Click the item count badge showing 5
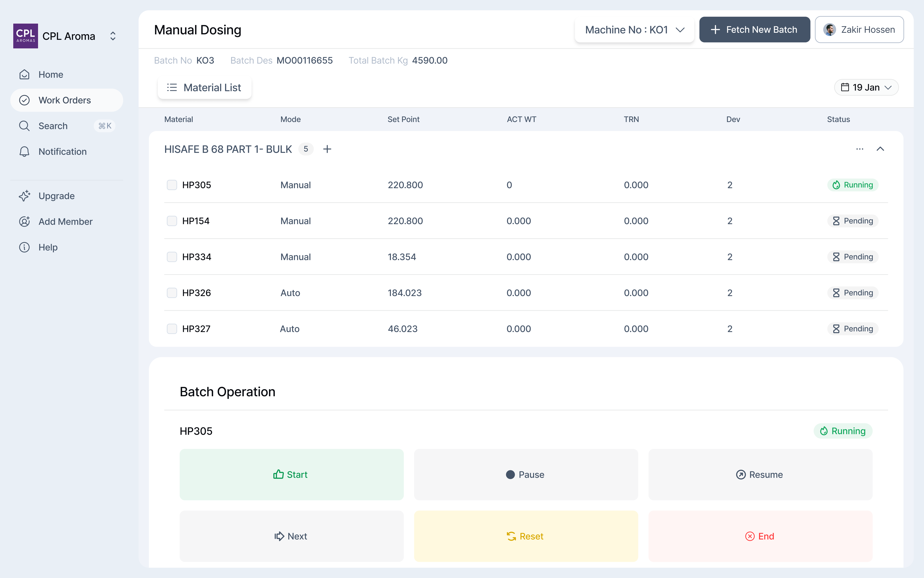Image resolution: width=924 pixels, height=578 pixels. click(x=306, y=149)
